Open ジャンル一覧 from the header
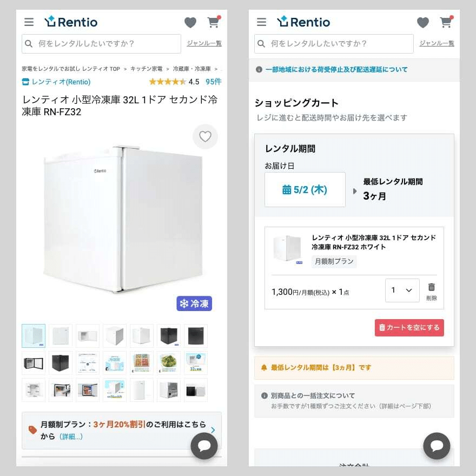Screen dimensions: 476x476 (204, 44)
